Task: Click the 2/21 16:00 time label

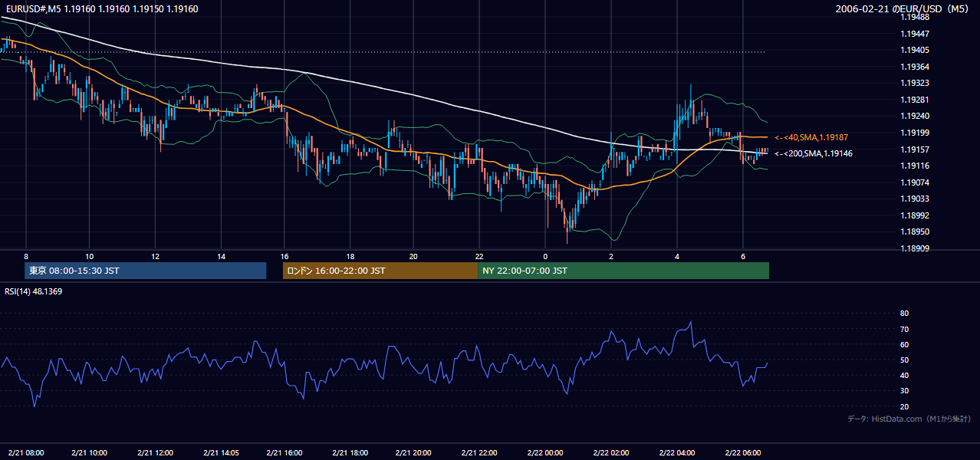Action: click(284, 453)
